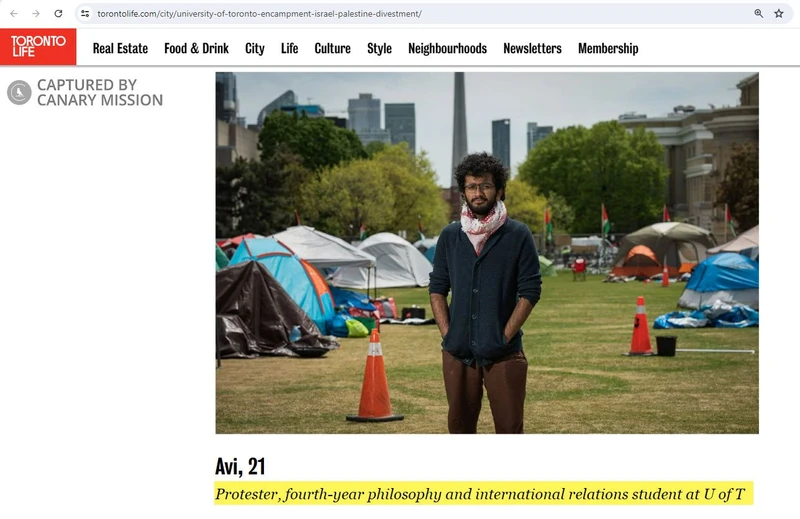
Task: Open the Food & Drink section
Action: [196, 48]
